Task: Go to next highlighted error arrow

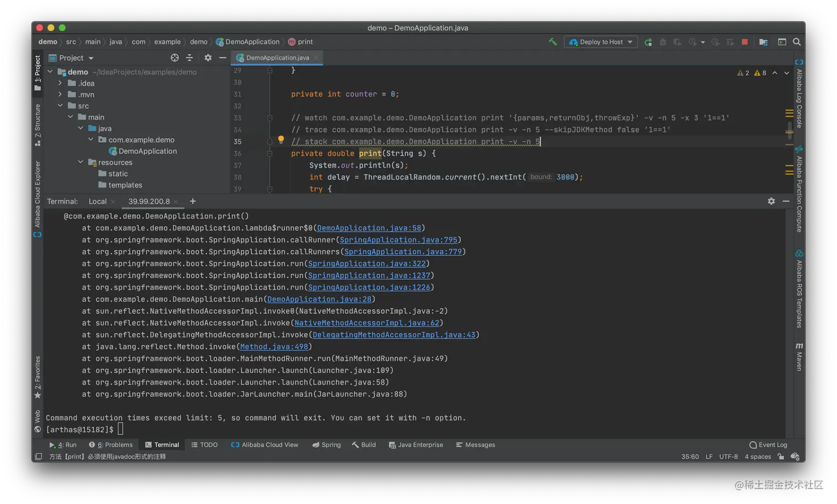Action: pos(787,73)
